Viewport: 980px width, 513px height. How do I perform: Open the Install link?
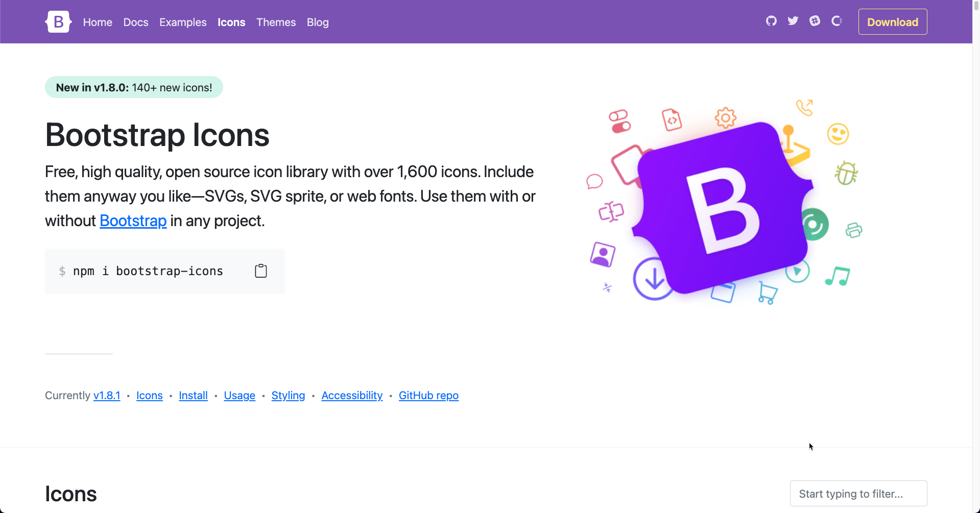(193, 395)
